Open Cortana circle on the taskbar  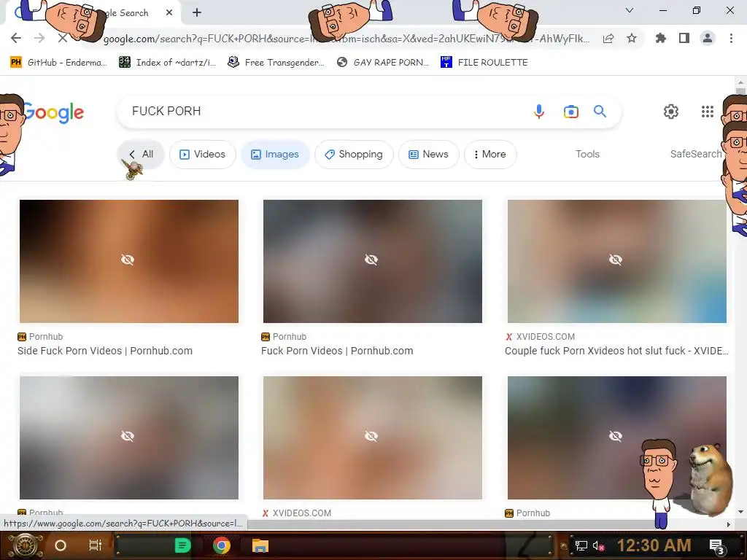tap(60, 545)
